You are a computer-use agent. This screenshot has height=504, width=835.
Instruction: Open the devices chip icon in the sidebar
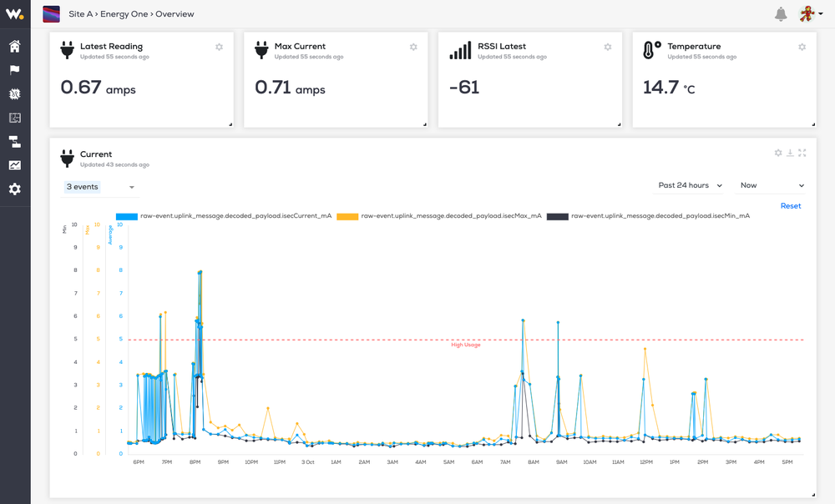(15, 94)
